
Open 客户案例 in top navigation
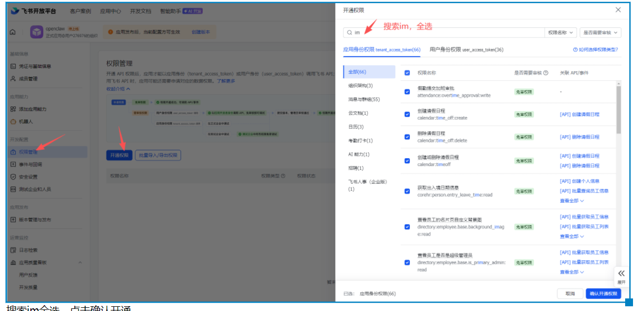coord(80,11)
